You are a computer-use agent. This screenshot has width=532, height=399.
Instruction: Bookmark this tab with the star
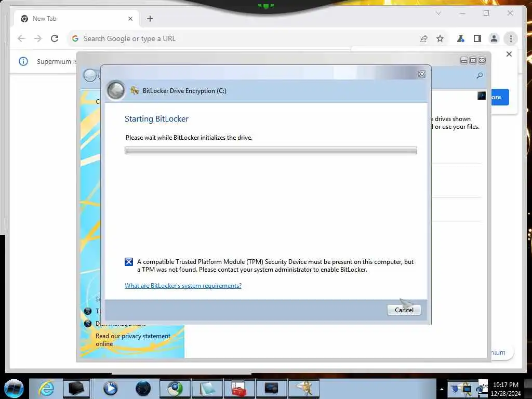(440, 38)
